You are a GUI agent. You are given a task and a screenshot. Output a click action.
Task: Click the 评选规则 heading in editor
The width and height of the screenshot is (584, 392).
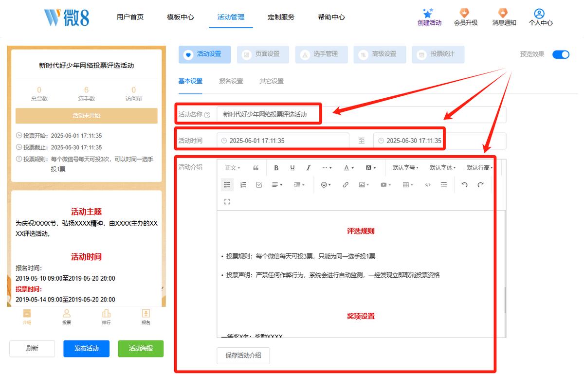coord(361,232)
